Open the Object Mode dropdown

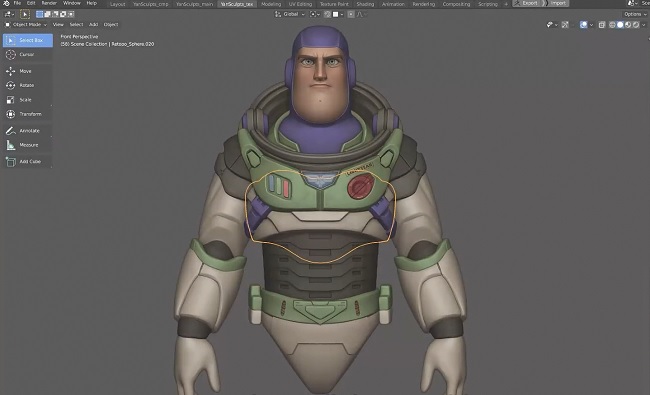pos(26,24)
